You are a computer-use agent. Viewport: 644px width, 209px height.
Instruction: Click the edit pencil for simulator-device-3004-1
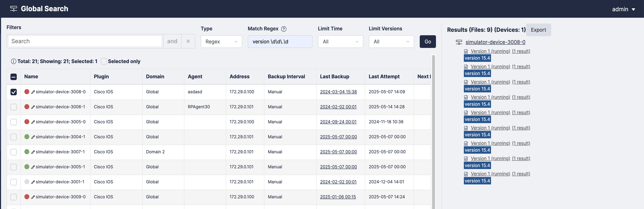pyautogui.click(x=33, y=137)
